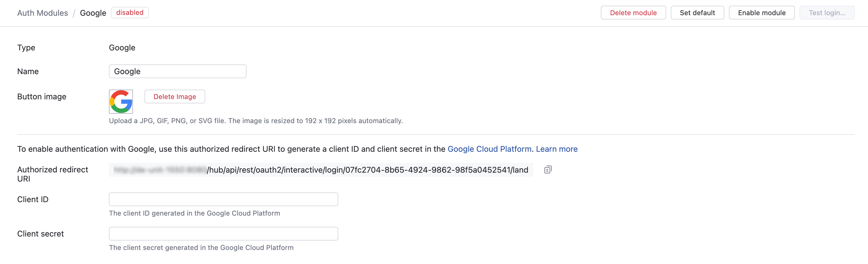868x264 pixels.
Task: Click the disabled status badge
Action: coord(130,13)
